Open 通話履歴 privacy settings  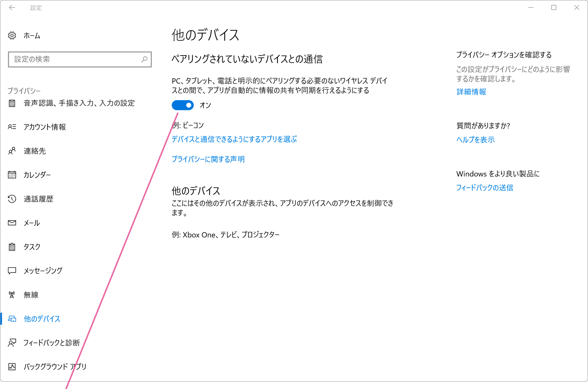[39, 199]
